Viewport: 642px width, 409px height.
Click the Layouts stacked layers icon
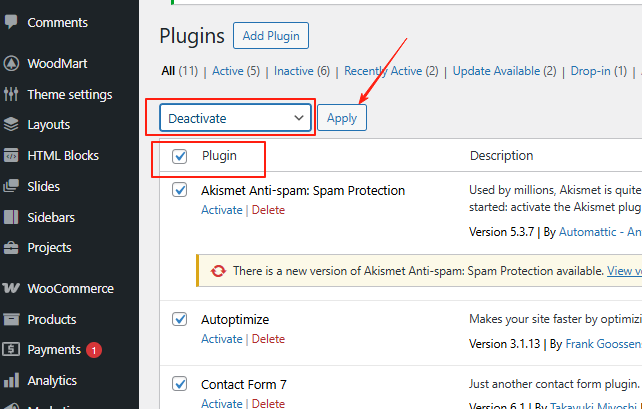tap(11, 125)
